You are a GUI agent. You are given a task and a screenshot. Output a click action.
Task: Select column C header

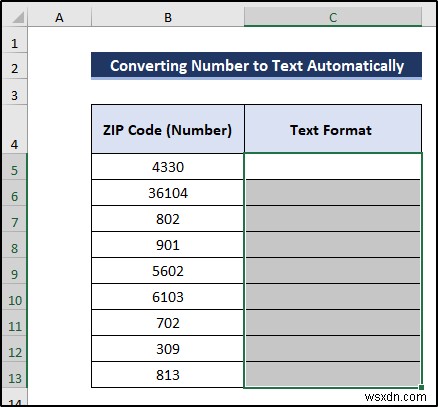tap(333, 17)
